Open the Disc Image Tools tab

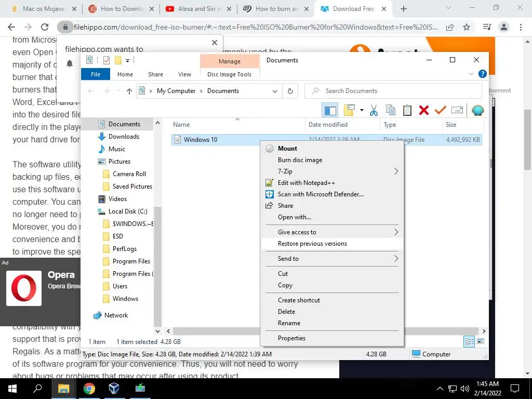pyautogui.click(x=229, y=74)
